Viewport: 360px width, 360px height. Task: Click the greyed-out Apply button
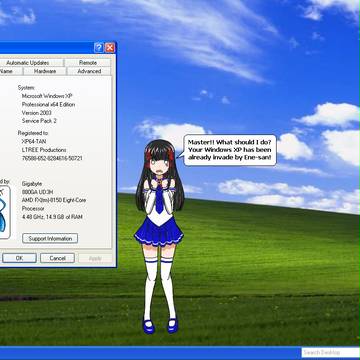pyautogui.click(x=95, y=258)
